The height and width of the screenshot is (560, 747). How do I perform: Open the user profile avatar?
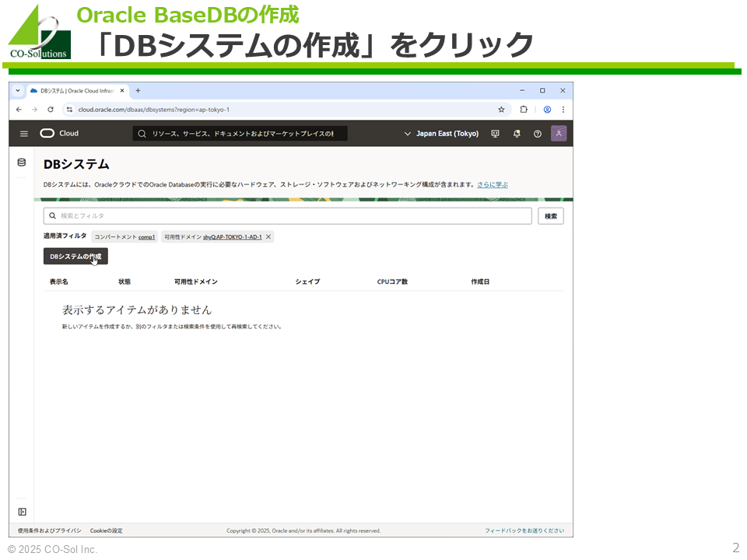click(x=559, y=133)
